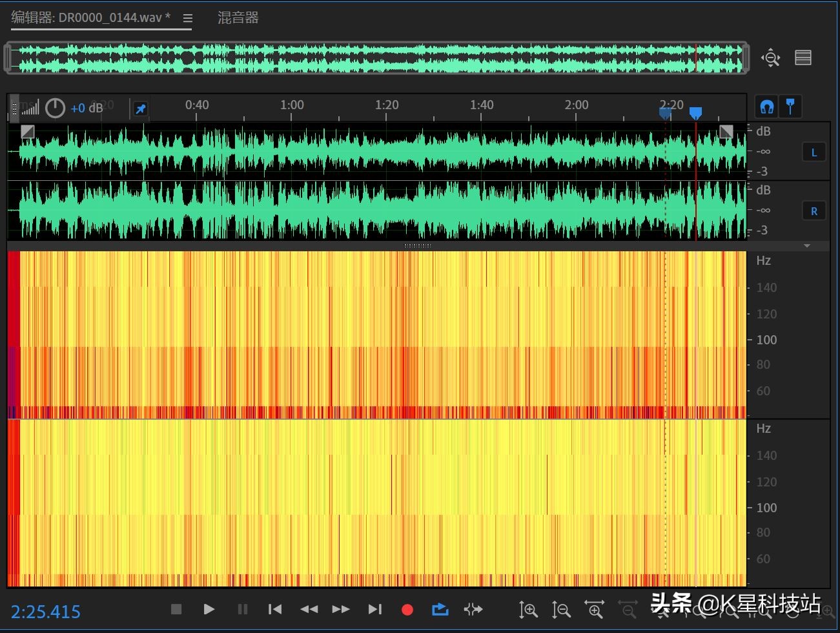The width and height of the screenshot is (840, 633).
Task: Click the Rewind button
Action: [309, 609]
